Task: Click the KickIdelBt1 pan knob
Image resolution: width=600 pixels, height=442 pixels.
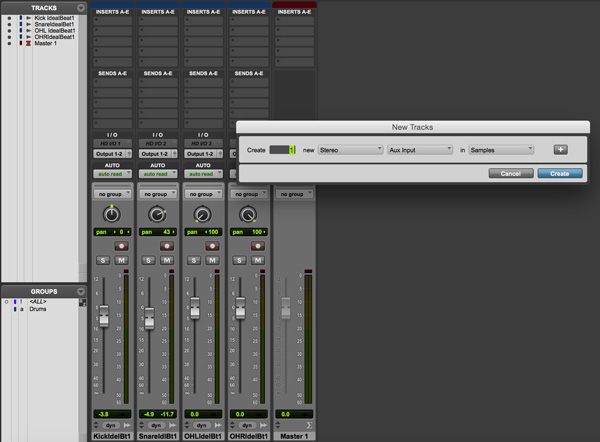Action: (112, 214)
